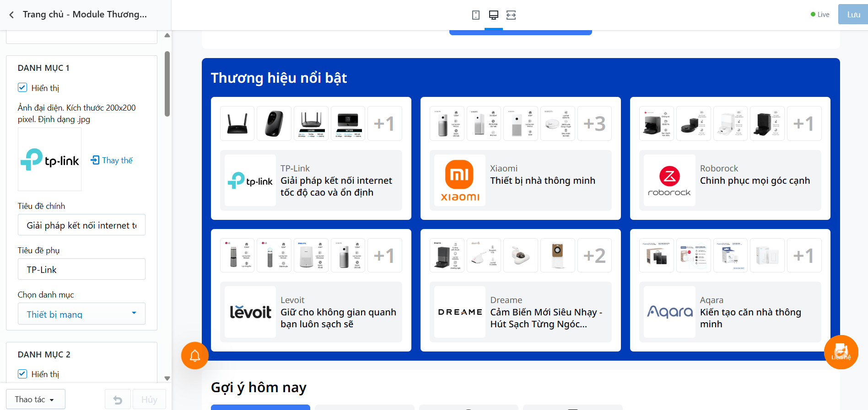Click first robot vacuum thumbnail in Roborock card
The width and height of the screenshot is (868, 410).
click(x=657, y=123)
